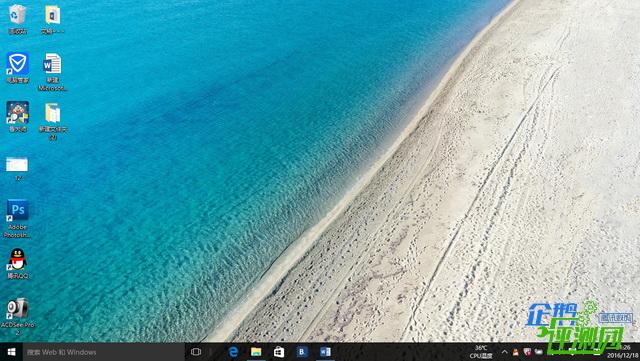Open the taskbar clock showing 2016/12/18

click(x=623, y=352)
